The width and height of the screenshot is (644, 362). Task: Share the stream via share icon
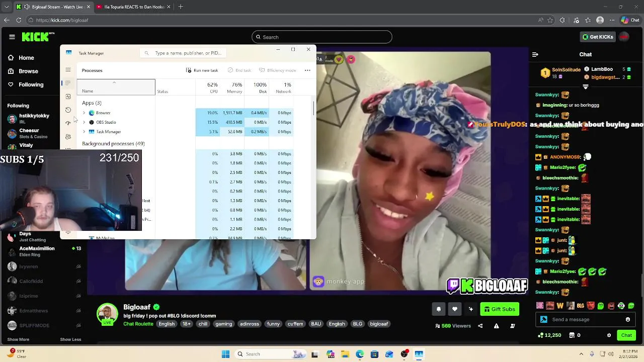point(480,326)
